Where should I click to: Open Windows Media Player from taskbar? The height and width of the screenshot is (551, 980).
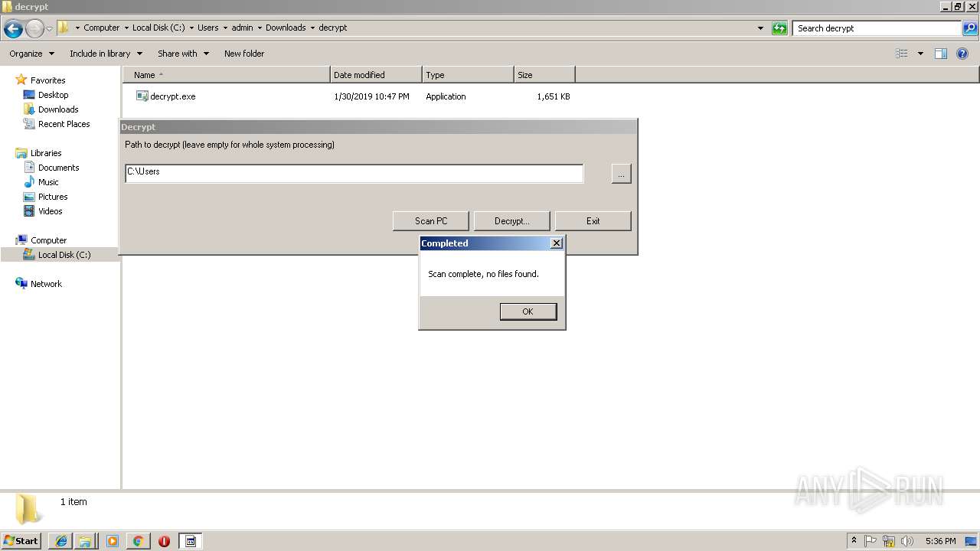coord(113,541)
